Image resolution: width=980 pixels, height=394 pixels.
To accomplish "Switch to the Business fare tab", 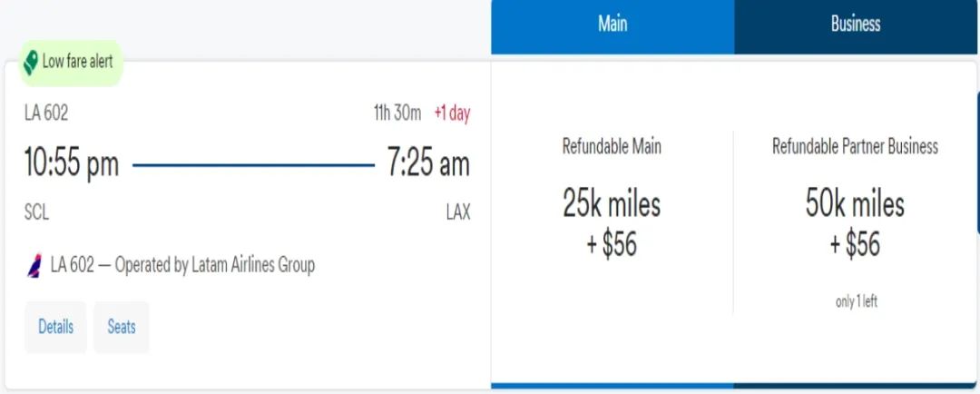I will tap(856, 25).
